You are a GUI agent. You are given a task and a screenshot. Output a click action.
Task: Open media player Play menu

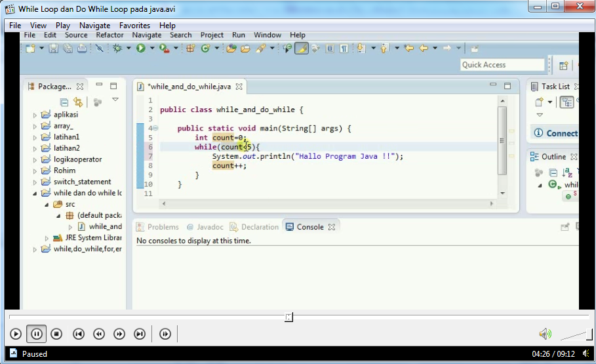point(63,26)
